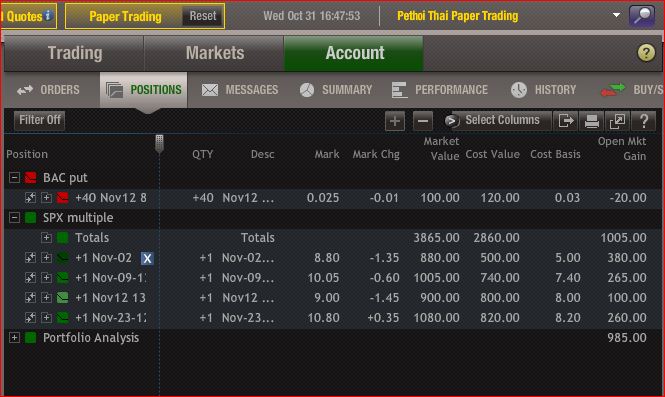Open the Performance sub-tab

click(439, 90)
